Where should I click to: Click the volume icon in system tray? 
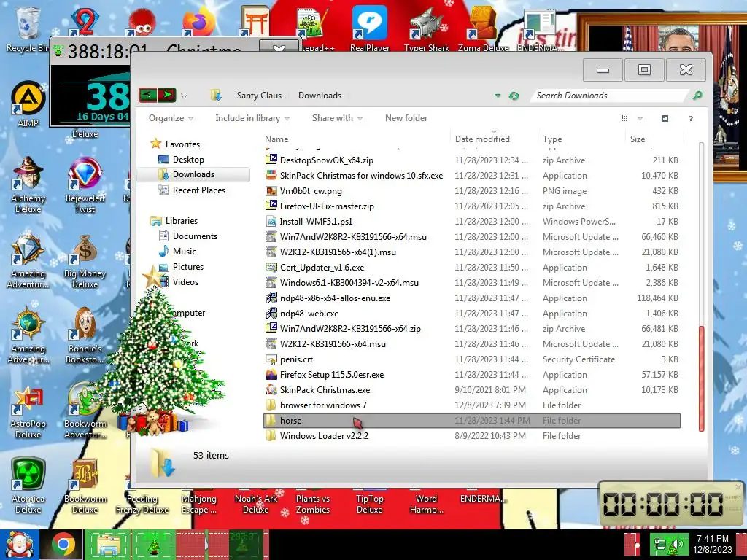coord(676,544)
